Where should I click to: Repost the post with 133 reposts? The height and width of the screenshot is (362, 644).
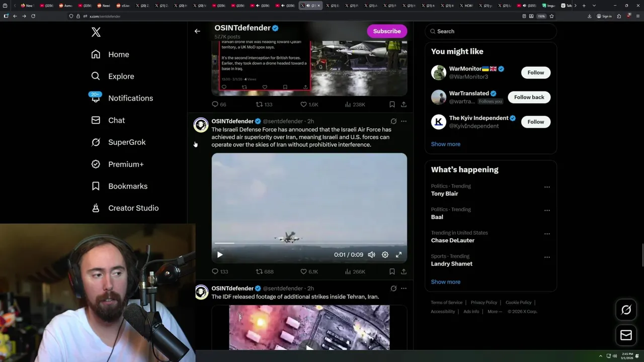[264, 105]
